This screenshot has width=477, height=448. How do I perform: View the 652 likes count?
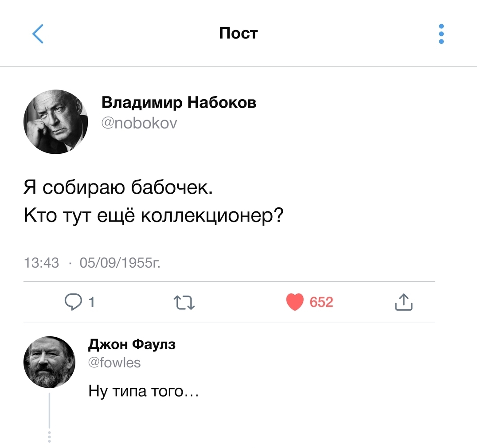click(x=321, y=302)
